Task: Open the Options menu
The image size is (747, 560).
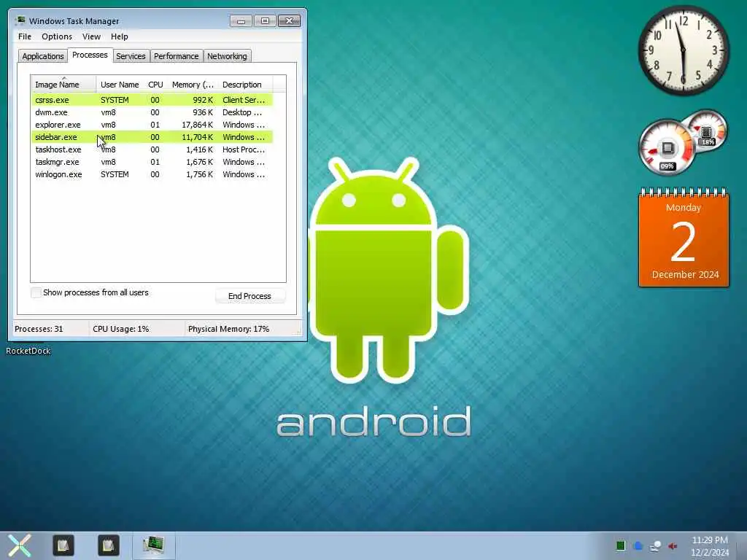Action: click(57, 36)
